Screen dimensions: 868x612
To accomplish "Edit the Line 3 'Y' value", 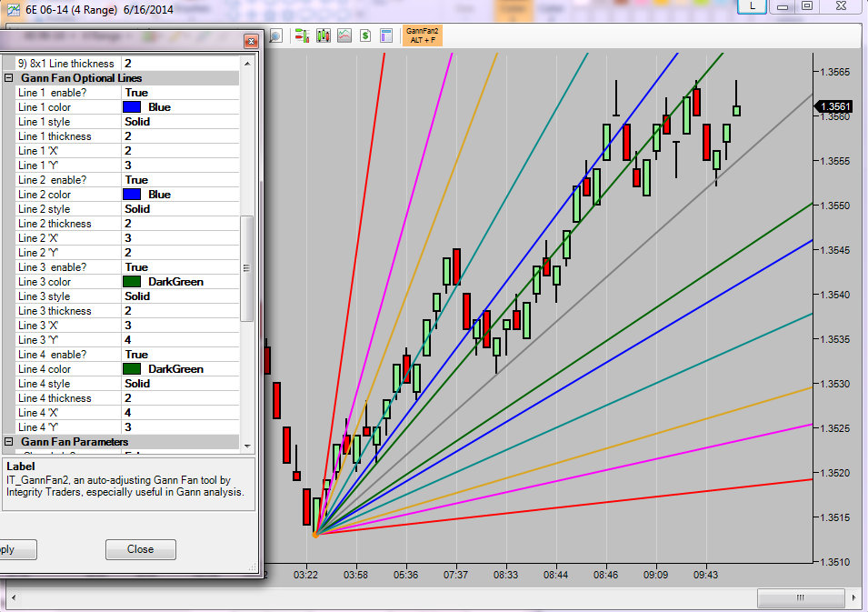I will (x=181, y=340).
